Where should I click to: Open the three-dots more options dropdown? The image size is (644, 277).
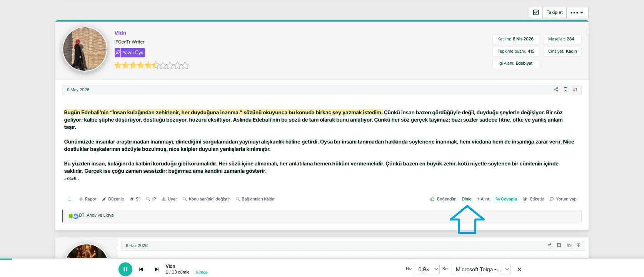[x=577, y=12]
